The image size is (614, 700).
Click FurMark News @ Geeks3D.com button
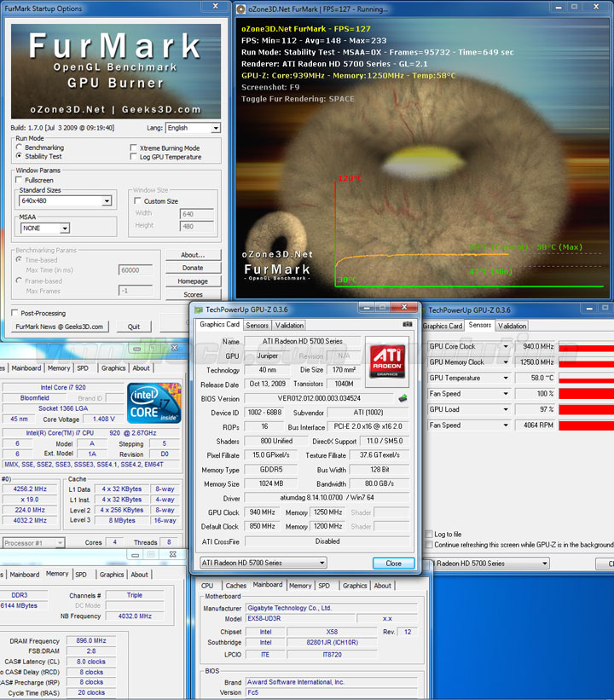[60, 327]
